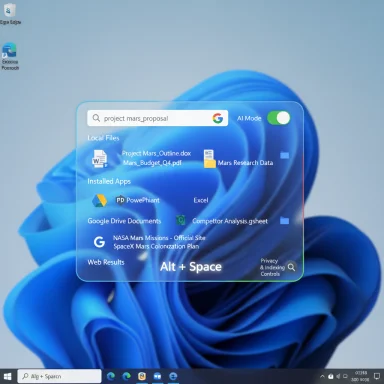Open Mars_Budget_Q4.pdf file
This screenshot has width=384, height=384.
point(152,163)
